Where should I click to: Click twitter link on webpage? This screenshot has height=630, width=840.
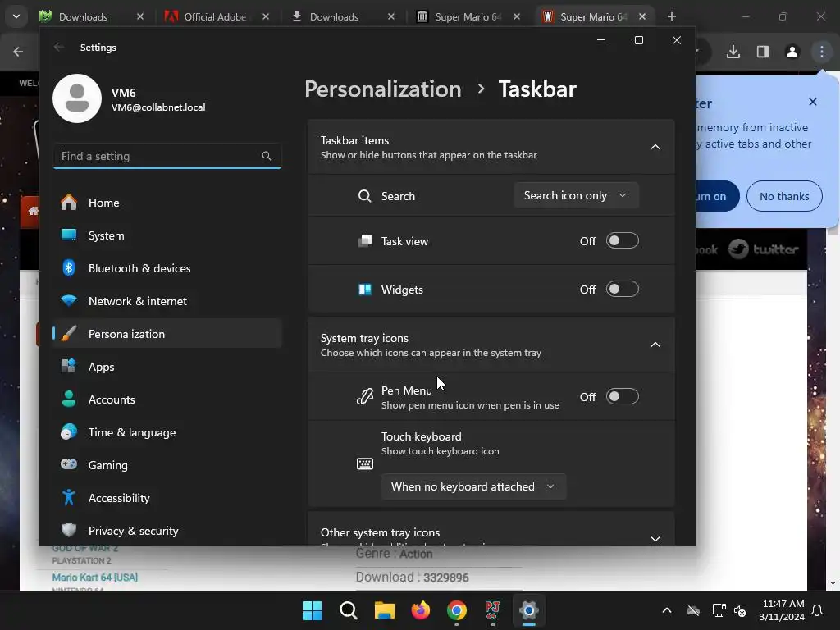(x=764, y=249)
